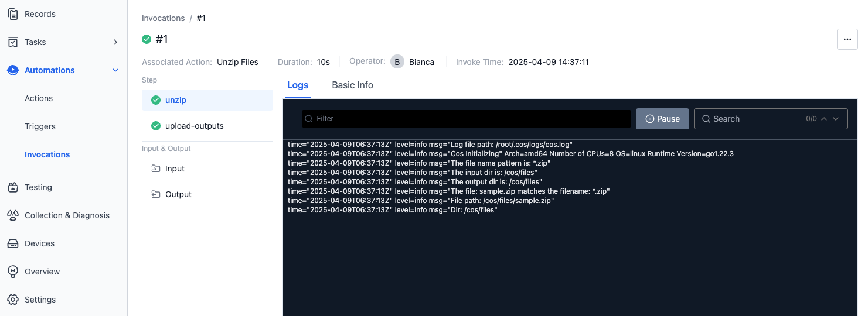
Task: Go to next search match arrow
Action: (x=836, y=119)
